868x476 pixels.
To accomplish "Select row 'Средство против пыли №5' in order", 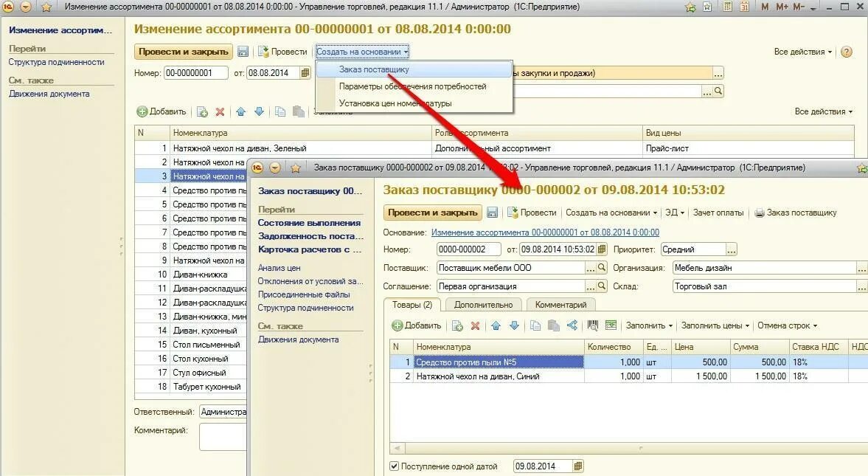I will point(628,362).
